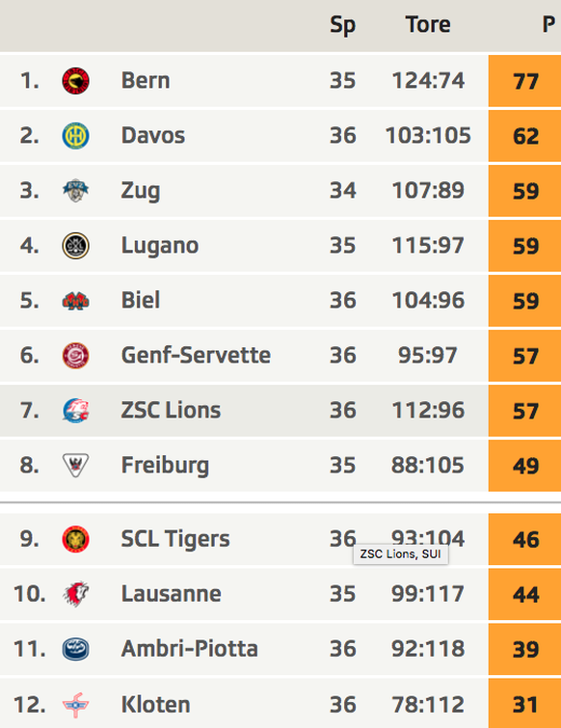Image resolution: width=561 pixels, height=728 pixels.
Task: Click the Lausanne team logo
Action: click(x=75, y=594)
